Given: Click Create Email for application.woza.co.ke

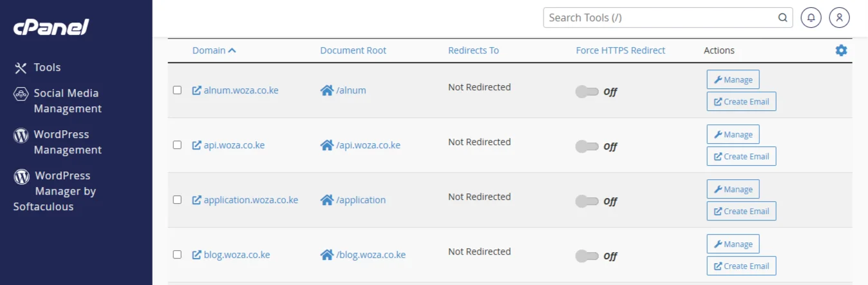Looking at the screenshot, I should 741,211.
